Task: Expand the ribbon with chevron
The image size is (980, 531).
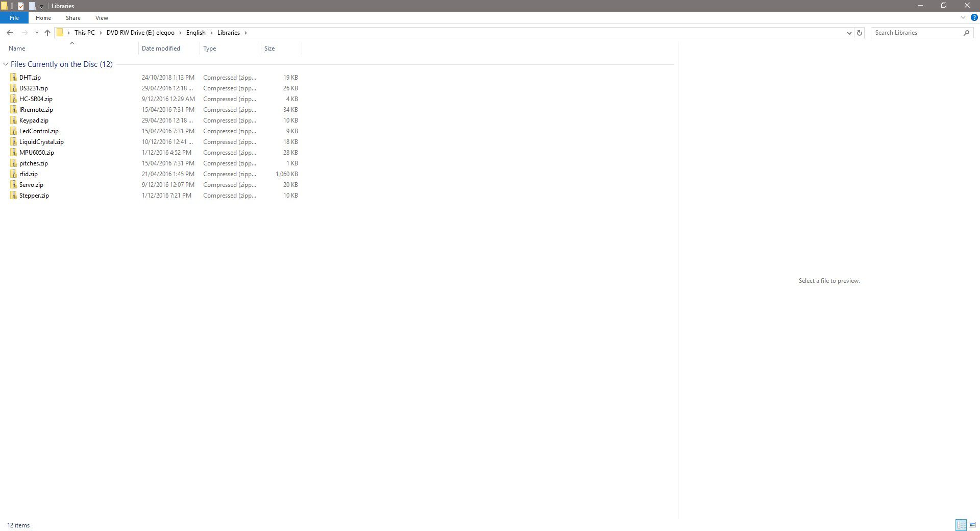Action: tap(963, 17)
